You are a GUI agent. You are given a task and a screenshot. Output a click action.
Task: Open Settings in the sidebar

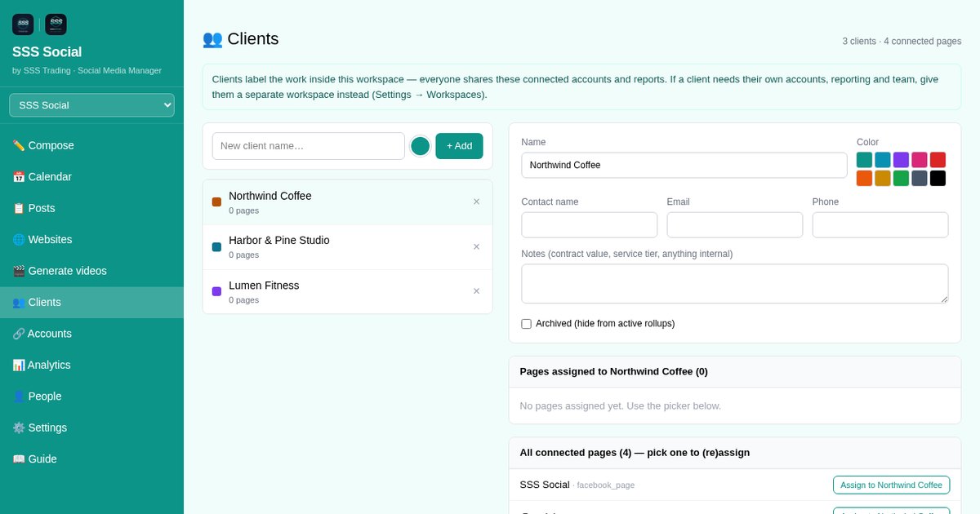coord(91,428)
